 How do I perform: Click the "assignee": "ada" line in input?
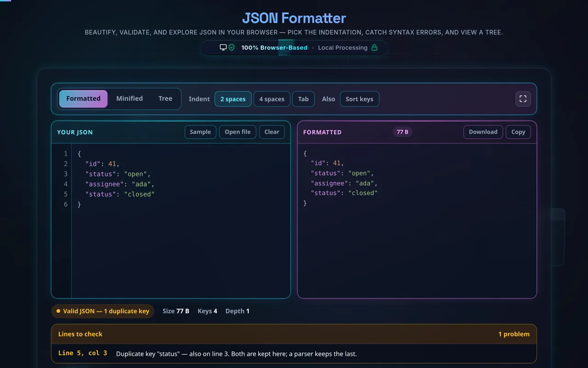point(120,184)
